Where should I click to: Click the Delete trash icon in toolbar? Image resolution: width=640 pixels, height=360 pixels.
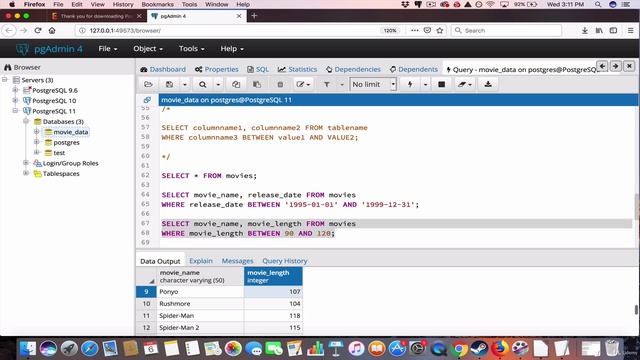(x=280, y=84)
